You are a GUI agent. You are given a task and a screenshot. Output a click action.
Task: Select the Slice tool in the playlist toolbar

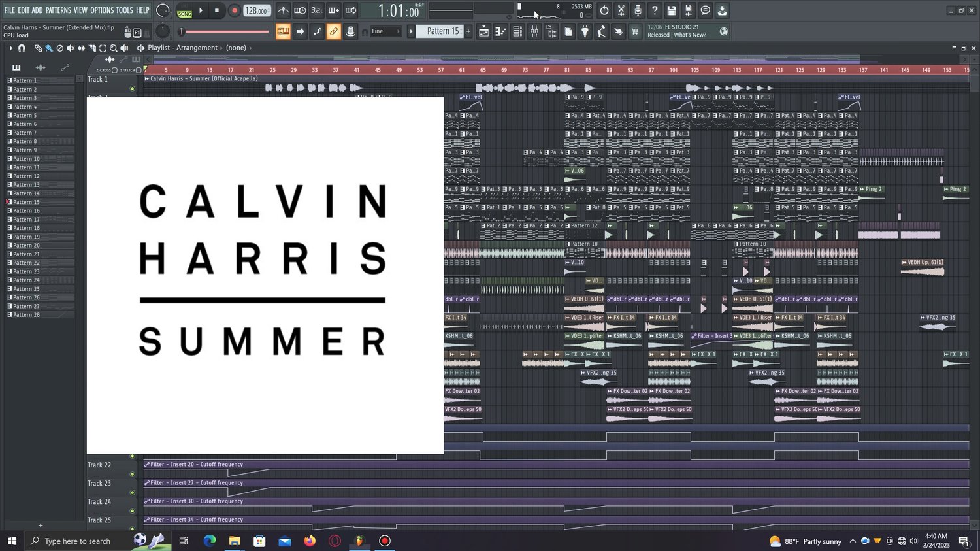point(92,48)
